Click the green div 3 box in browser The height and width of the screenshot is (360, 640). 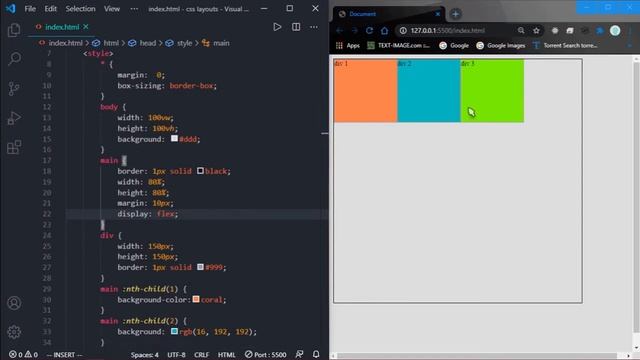(x=492, y=91)
